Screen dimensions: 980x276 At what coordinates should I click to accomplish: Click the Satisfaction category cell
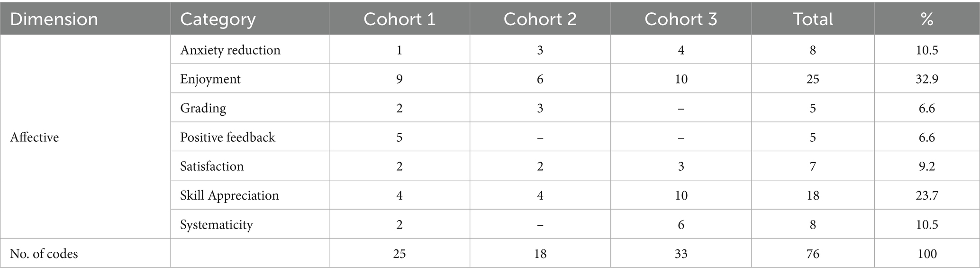pyautogui.click(x=212, y=166)
